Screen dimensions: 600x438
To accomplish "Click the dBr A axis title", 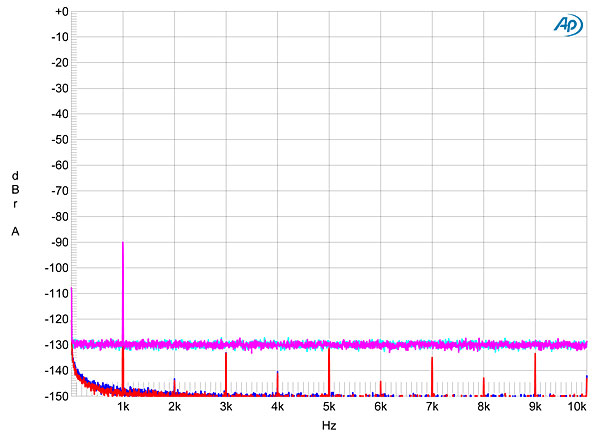I will point(15,204).
